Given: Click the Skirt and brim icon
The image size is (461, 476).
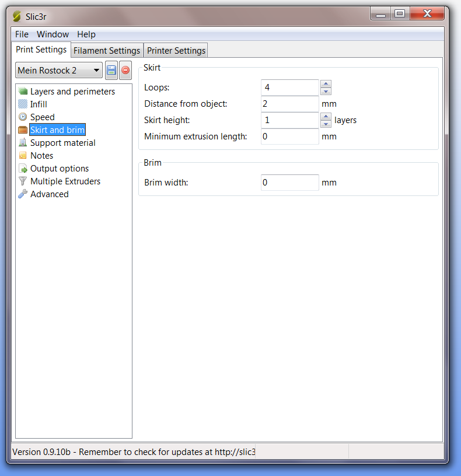Looking at the screenshot, I should click(x=23, y=130).
